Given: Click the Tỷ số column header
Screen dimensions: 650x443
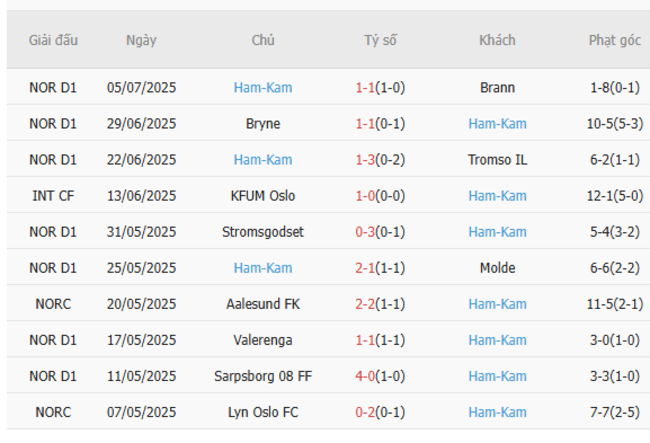Looking at the screenshot, I should coord(380,41).
